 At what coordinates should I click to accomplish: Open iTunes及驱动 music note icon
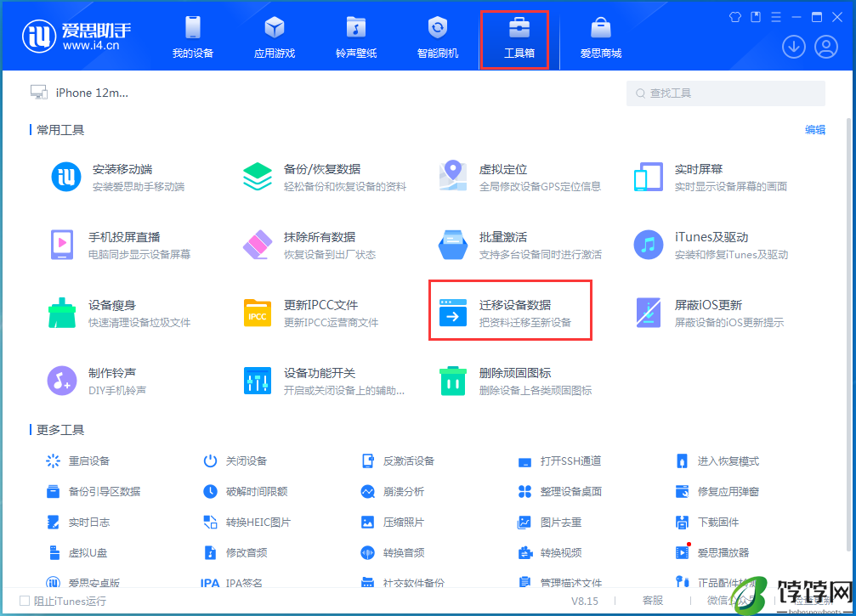click(x=648, y=245)
